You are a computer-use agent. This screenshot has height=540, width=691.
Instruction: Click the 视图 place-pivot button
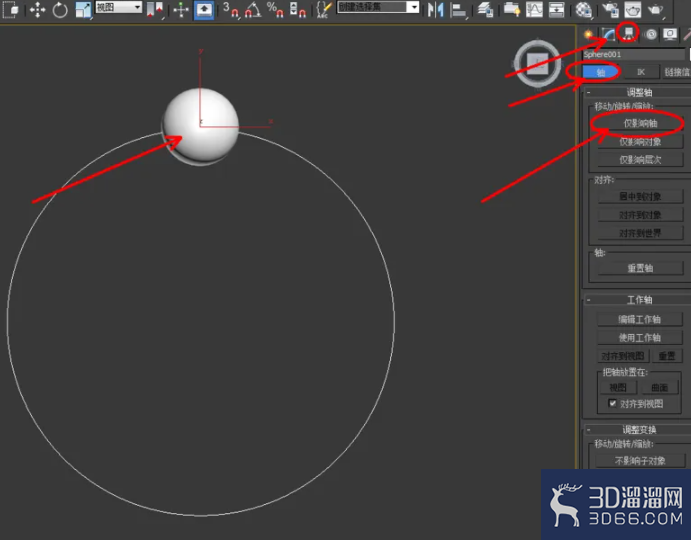point(617,387)
